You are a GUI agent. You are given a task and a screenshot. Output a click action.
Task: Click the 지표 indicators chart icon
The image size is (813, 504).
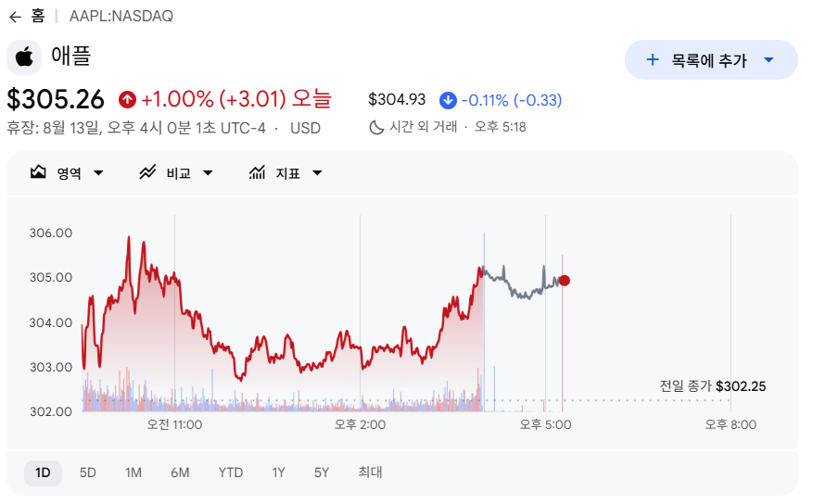click(257, 172)
